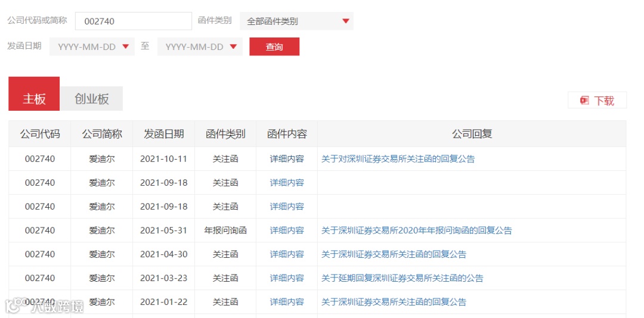This screenshot has width=644, height=318.
Task: Open the 2021-04-30 reply 关于深圳证券交易所关注函的回复公告
Action: point(394,254)
